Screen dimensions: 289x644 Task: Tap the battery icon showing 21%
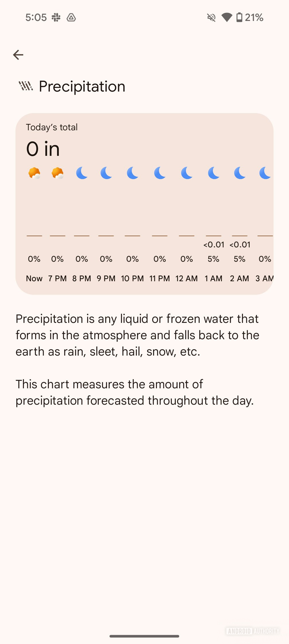point(239,18)
